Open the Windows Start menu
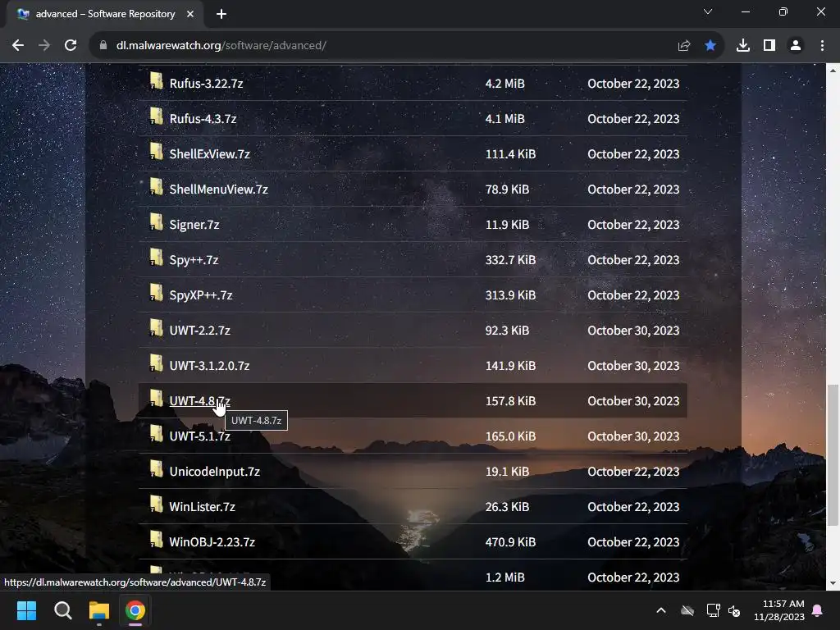The height and width of the screenshot is (630, 840). [26, 610]
